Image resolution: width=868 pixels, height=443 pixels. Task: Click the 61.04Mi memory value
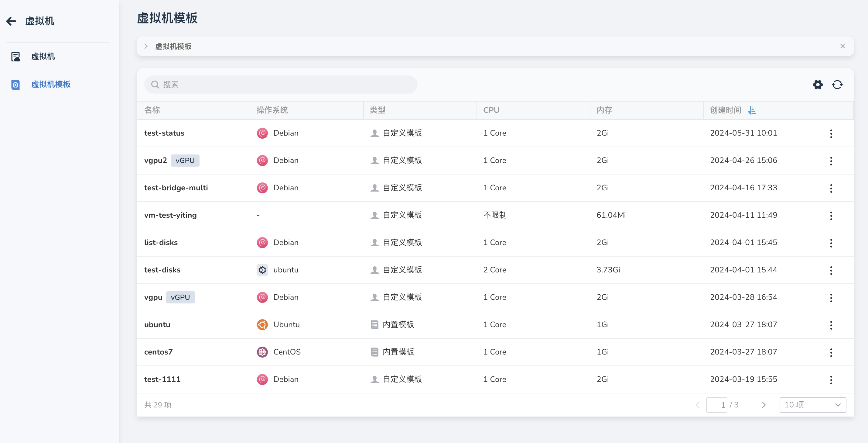pyautogui.click(x=611, y=215)
